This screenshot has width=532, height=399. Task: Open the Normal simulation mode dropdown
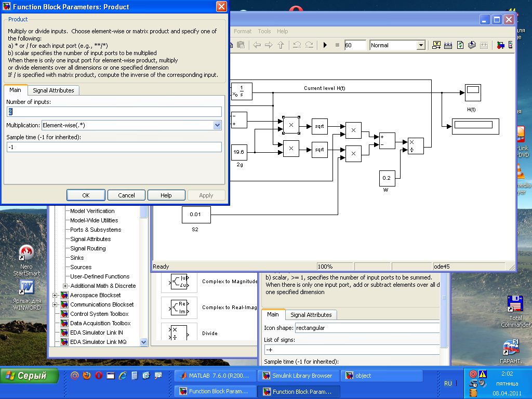point(421,45)
